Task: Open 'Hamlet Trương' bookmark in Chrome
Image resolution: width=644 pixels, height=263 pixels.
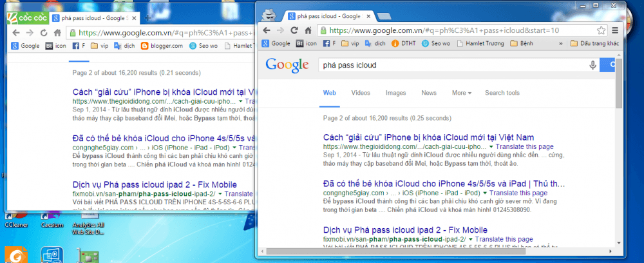Action: click(x=480, y=43)
